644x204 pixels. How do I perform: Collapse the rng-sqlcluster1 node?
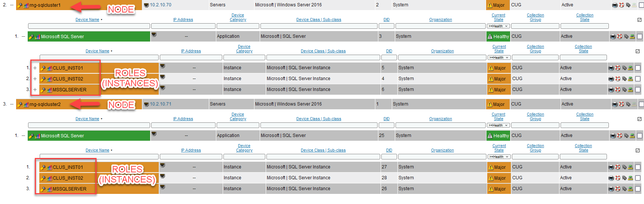[12, 5]
